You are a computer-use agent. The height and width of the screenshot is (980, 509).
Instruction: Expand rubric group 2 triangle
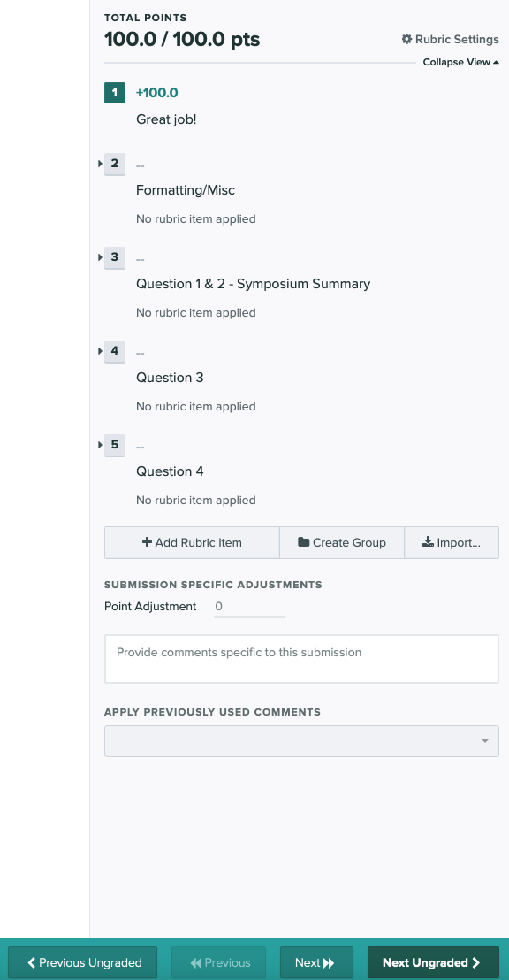tap(101, 164)
